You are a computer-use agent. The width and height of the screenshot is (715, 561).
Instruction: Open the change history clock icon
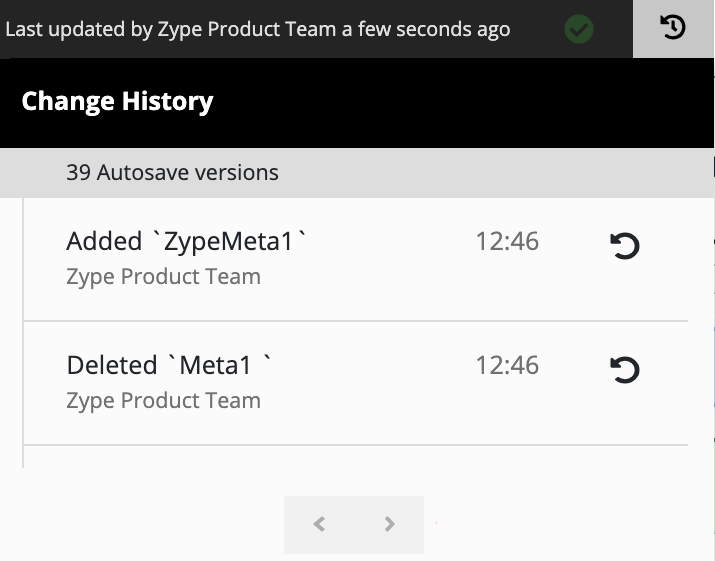click(673, 27)
